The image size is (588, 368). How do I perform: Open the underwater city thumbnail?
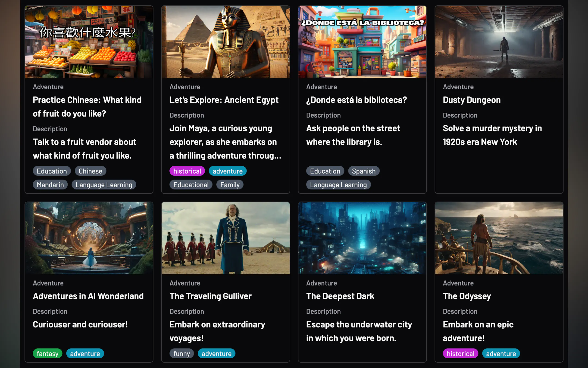(x=362, y=238)
